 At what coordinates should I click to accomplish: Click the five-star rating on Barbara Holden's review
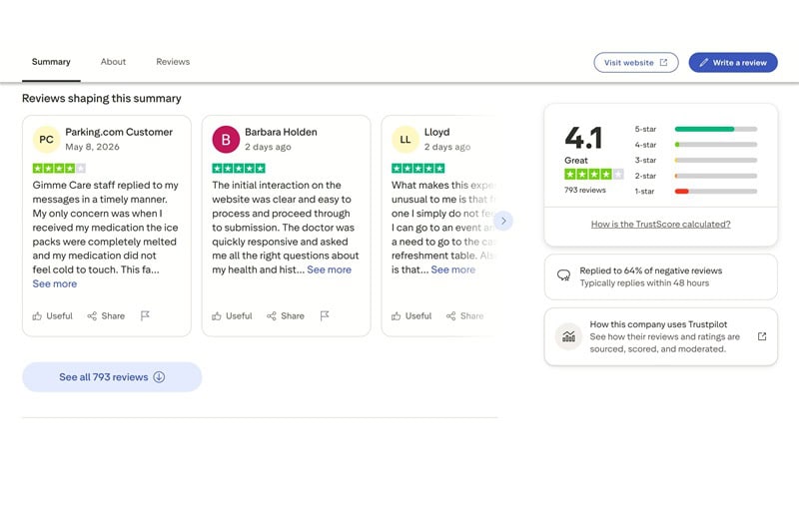[x=239, y=168]
